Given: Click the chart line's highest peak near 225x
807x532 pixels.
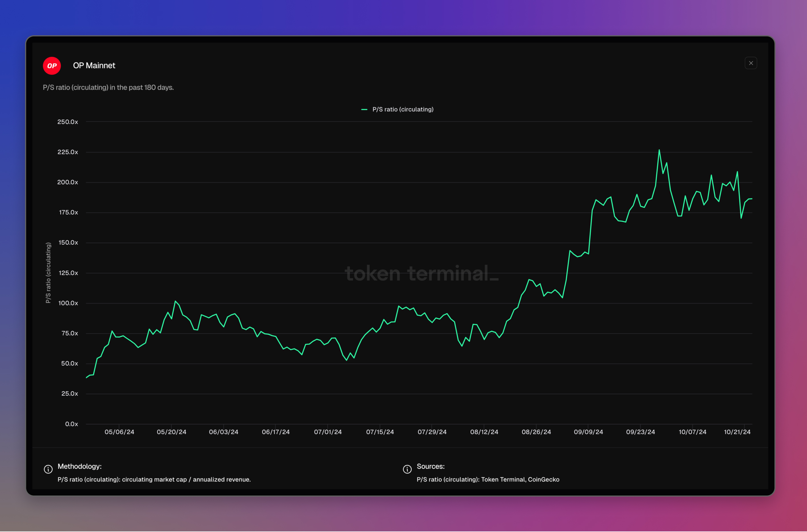Looking at the screenshot, I should tap(659, 150).
